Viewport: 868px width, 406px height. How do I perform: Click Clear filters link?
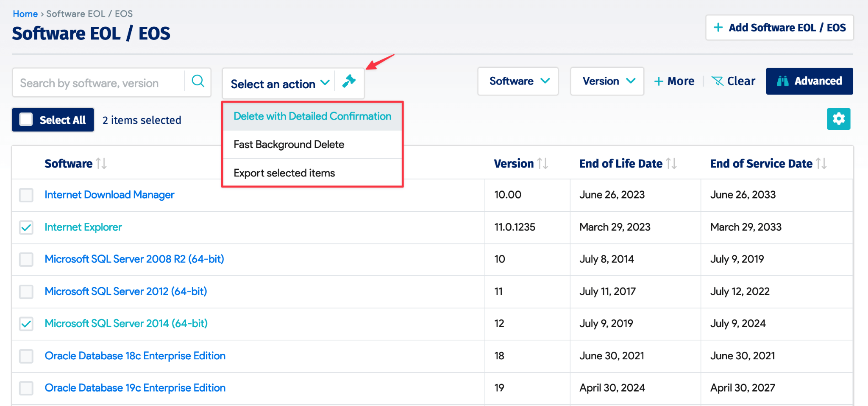click(733, 81)
